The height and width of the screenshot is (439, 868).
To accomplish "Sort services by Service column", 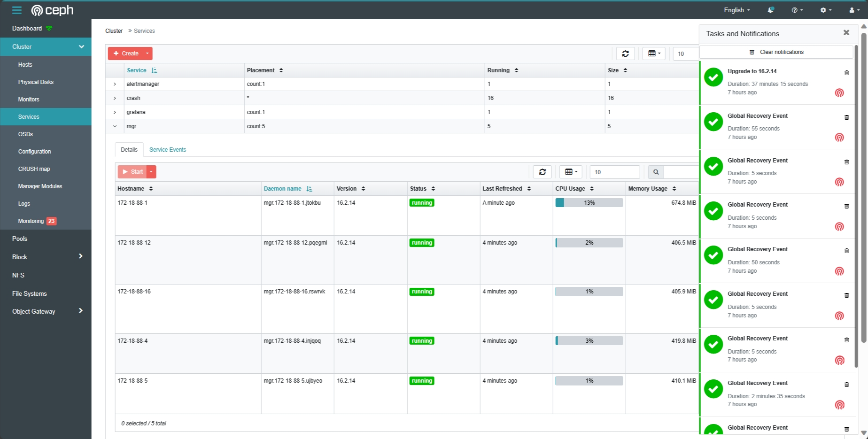I will coord(142,70).
